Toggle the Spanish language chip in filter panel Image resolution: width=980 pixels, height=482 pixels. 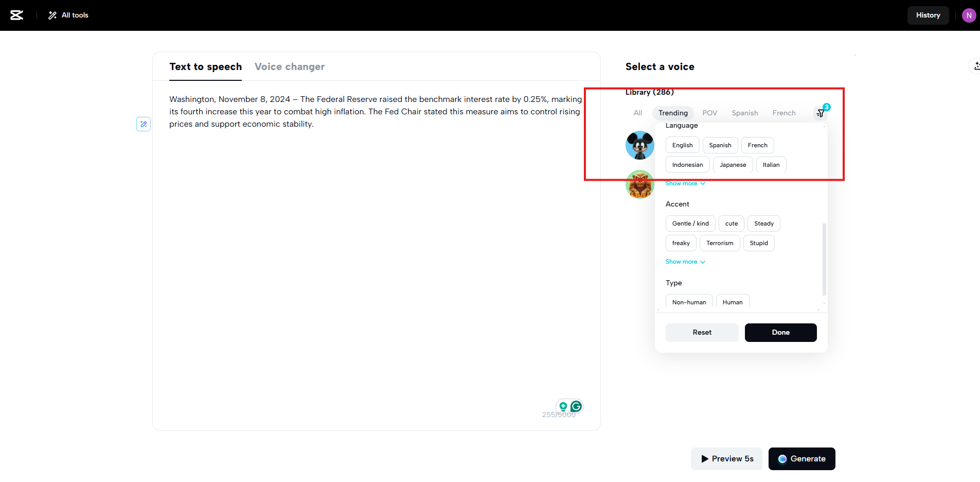(720, 145)
